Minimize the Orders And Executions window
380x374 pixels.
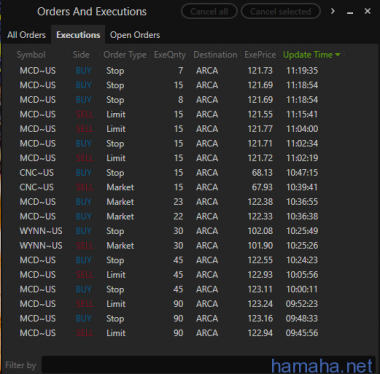click(350, 12)
